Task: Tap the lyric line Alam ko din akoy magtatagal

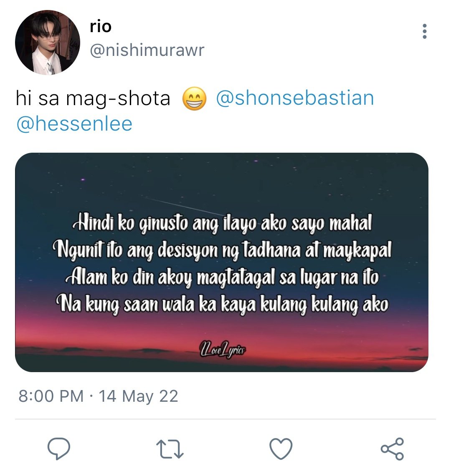Action: [x=222, y=277]
